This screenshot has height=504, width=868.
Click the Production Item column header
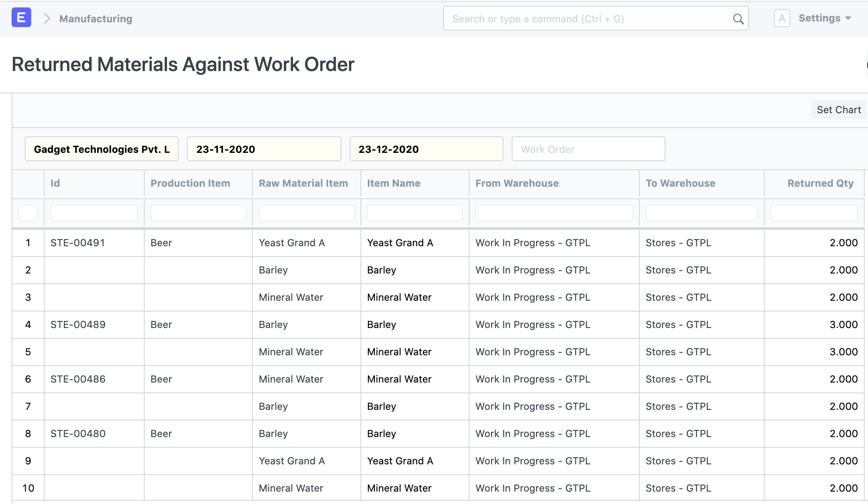coord(190,183)
